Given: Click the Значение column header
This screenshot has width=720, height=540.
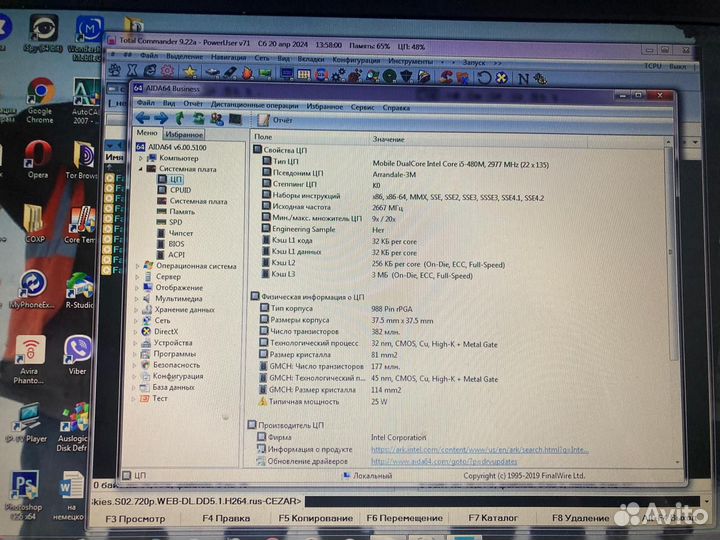Looking at the screenshot, I should pos(478,140).
